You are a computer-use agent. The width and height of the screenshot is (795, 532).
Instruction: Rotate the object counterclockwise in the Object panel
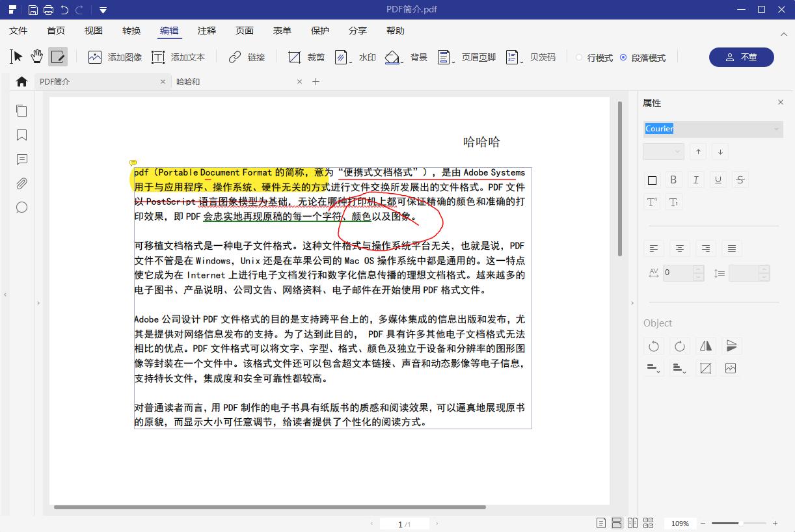654,346
